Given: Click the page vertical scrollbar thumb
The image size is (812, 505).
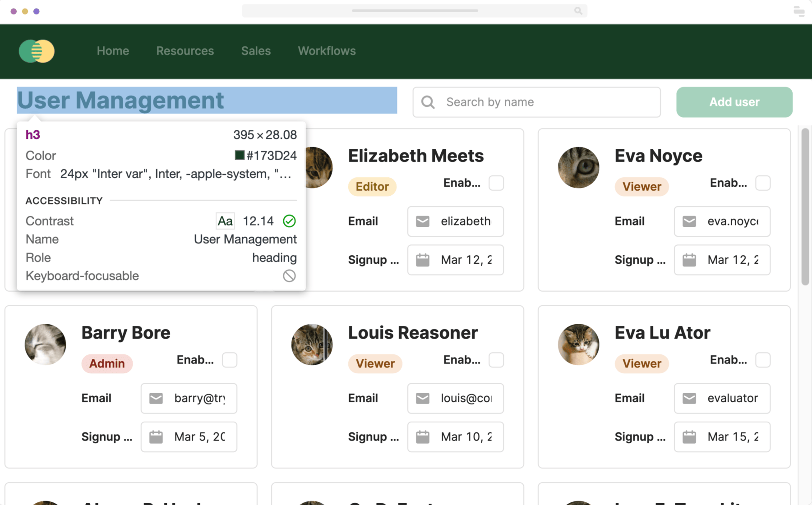Looking at the screenshot, I should [805, 207].
